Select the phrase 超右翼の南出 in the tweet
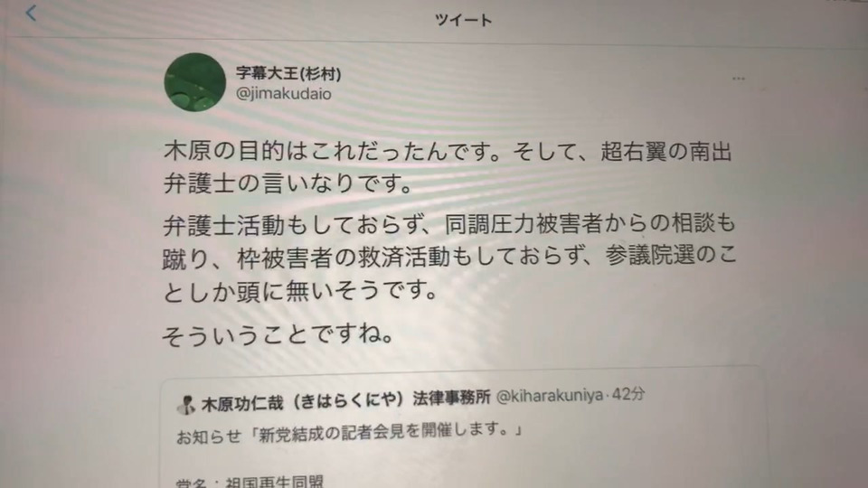 coord(667,151)
